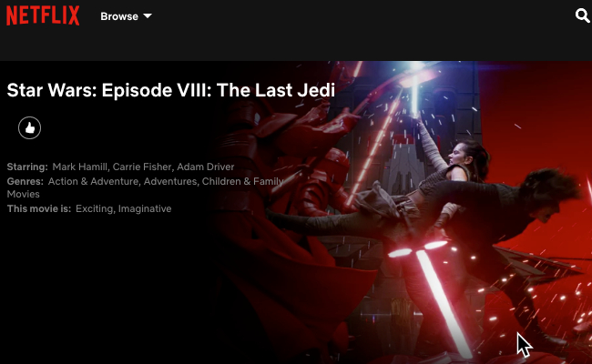Screen dimensions: 592x364
Task: Rate the movie with thumbs up
Action: click(29, 128)
